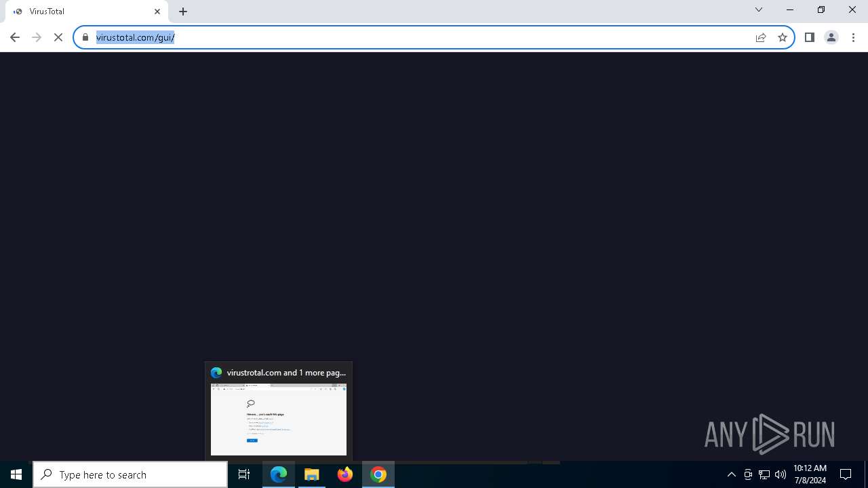Click the browser forward arrow

(37, 37)
